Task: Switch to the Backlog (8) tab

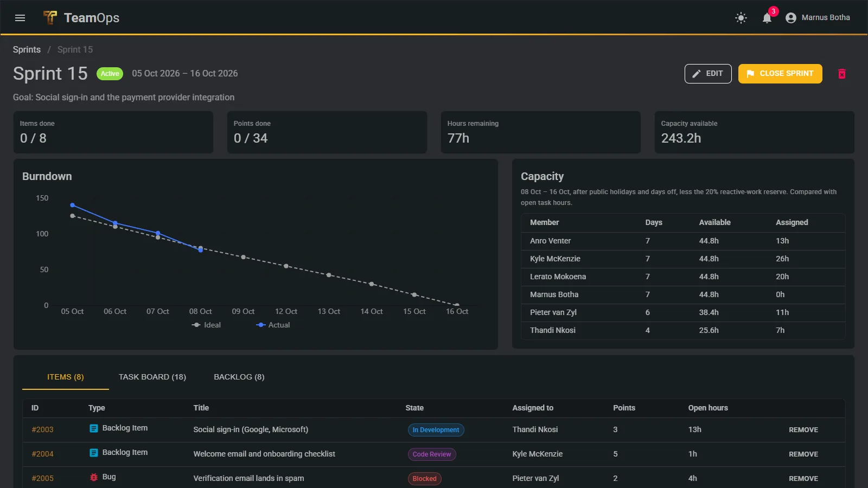Action: pyautogui.click(x=239, y=377)
